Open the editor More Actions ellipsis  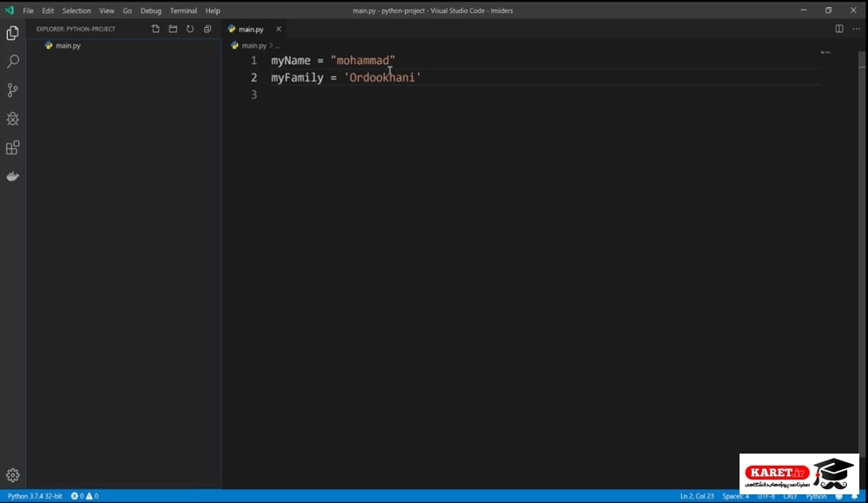(856, 29)
